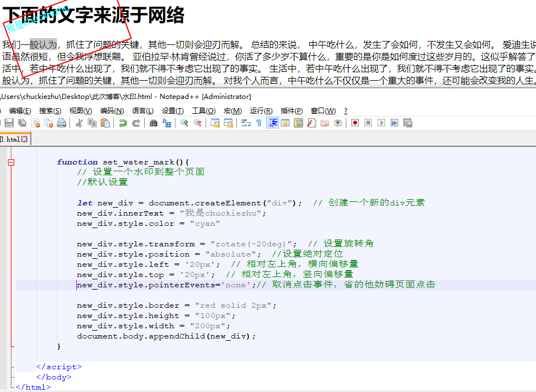The width and height of the screenshot is (536, 392).
Task: Zoom out using the magnifier minus icon
Action: (198, 123)
